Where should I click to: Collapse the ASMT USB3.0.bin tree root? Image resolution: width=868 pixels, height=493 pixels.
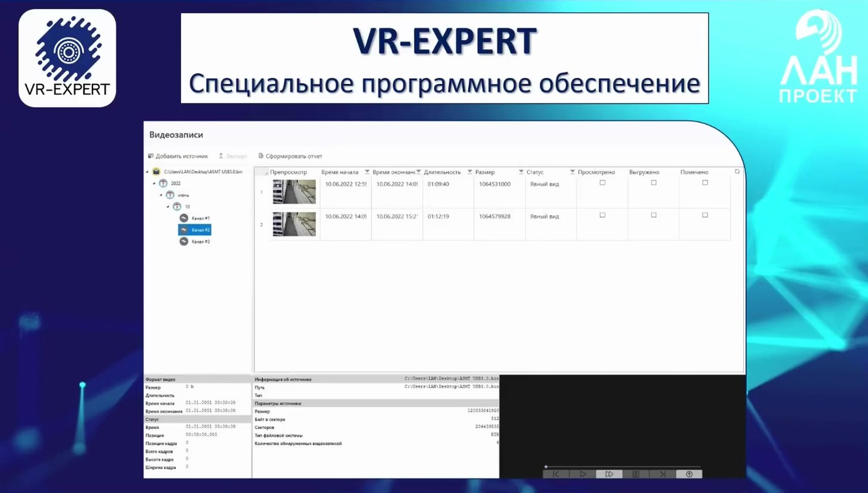147,172
